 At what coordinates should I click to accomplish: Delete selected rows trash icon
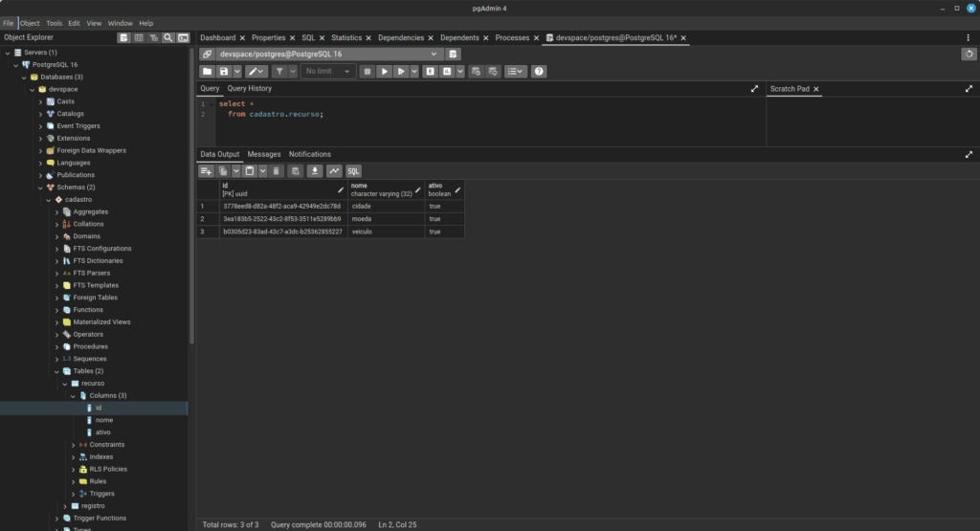(x=277, y=171)
